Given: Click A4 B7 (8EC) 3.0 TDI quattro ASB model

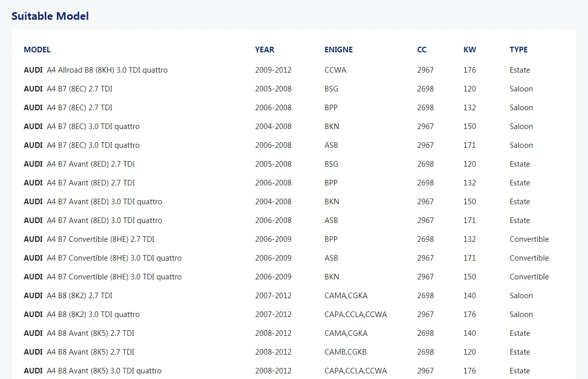Looking at the screenshot, I should [82, 145].
